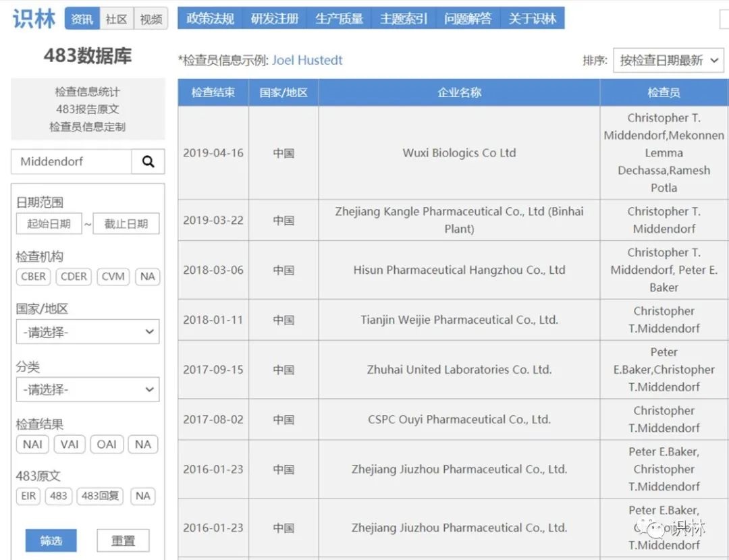729x560 pixels.
Task: Open the Joel Hustedt inspector link
Action: coord(307,61)
